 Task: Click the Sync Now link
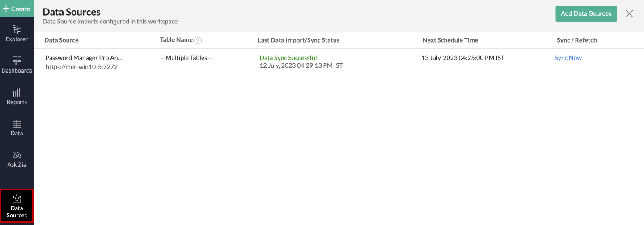568,58
